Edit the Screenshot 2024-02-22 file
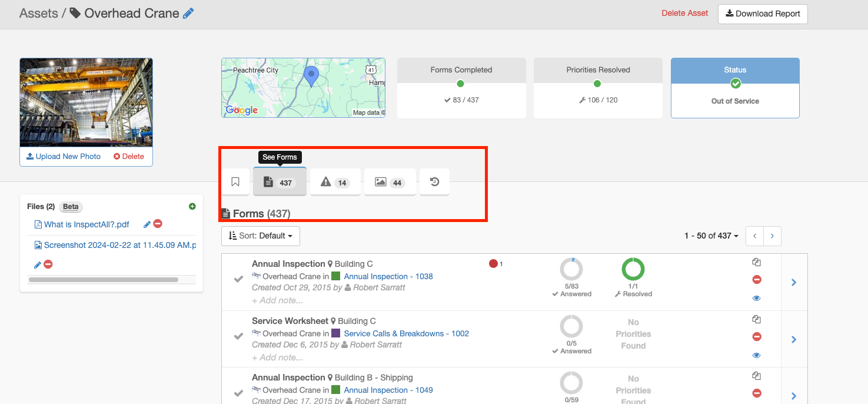Viewport: 868px width, 404px height. tap(38, 264)
